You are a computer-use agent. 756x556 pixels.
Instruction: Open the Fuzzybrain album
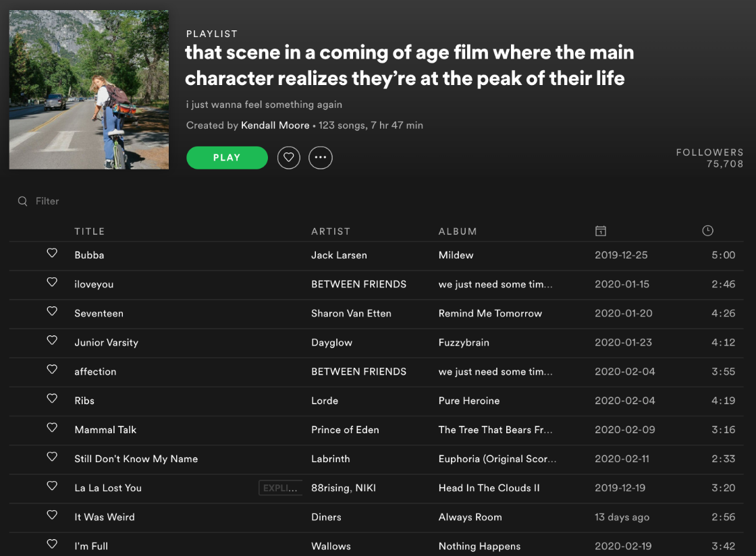point(464,343)
